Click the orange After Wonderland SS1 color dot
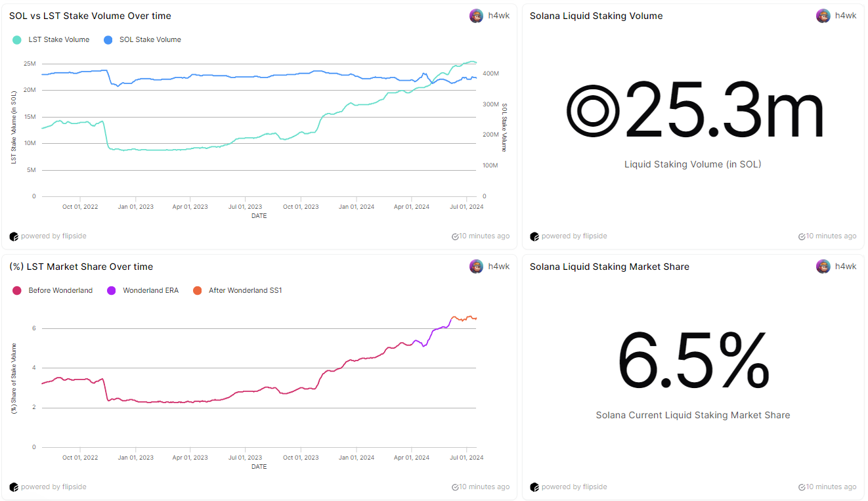The height and width of the screenshot is (501, 868). point(198,290)
